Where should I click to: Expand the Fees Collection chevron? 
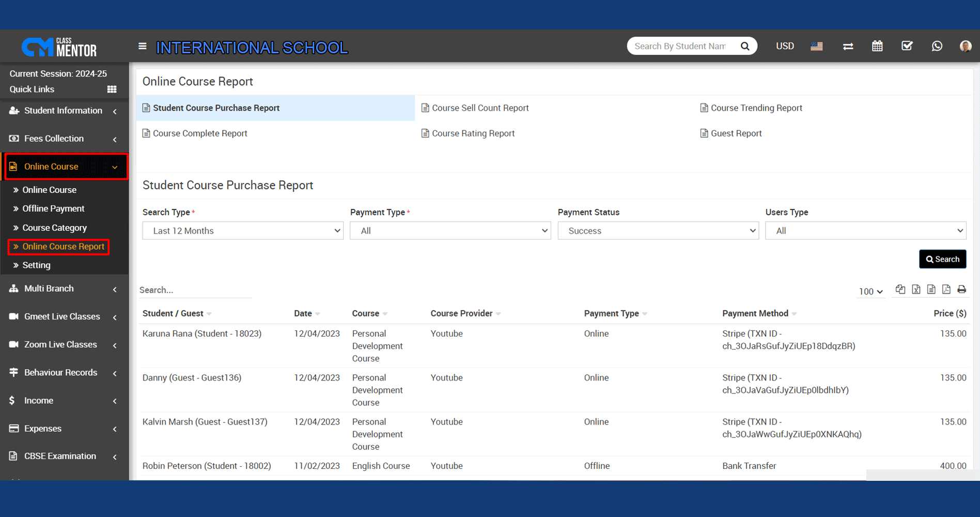click(x=115, y=139)
